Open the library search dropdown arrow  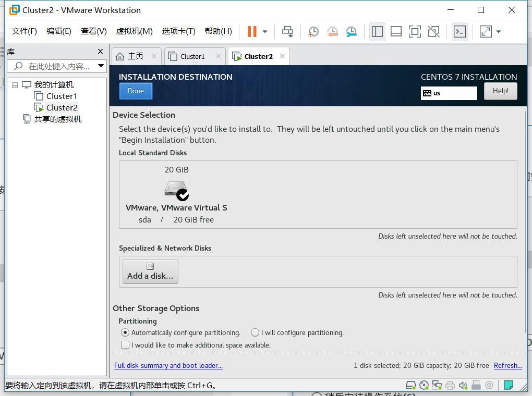pyautogui.click(x=101, y=66)
